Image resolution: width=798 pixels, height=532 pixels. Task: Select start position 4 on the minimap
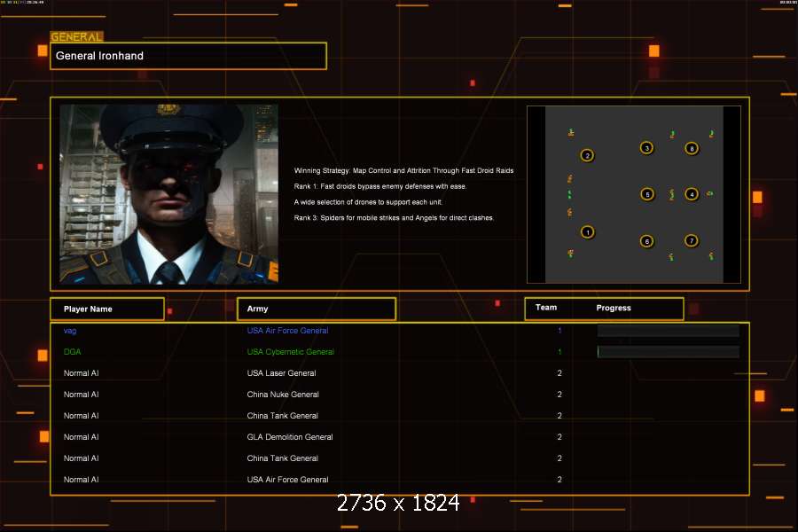[x=691, y=194]
